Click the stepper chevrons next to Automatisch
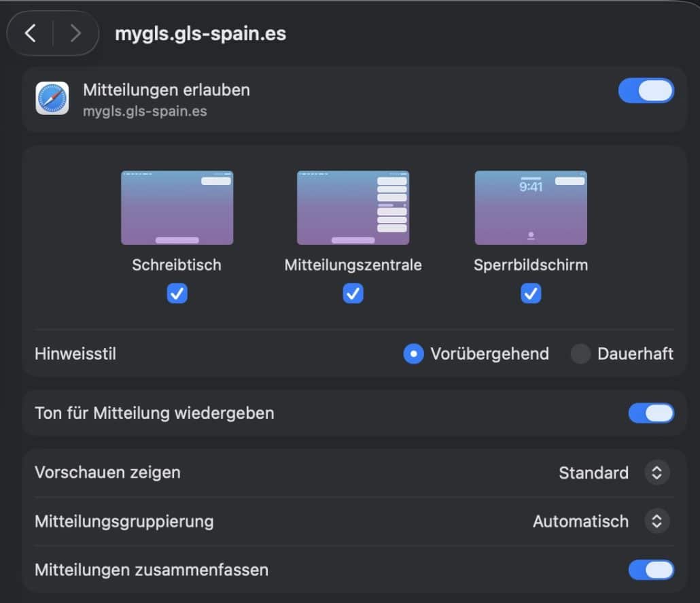The height and width of the screenshot is (603, 700). (657, 521)
